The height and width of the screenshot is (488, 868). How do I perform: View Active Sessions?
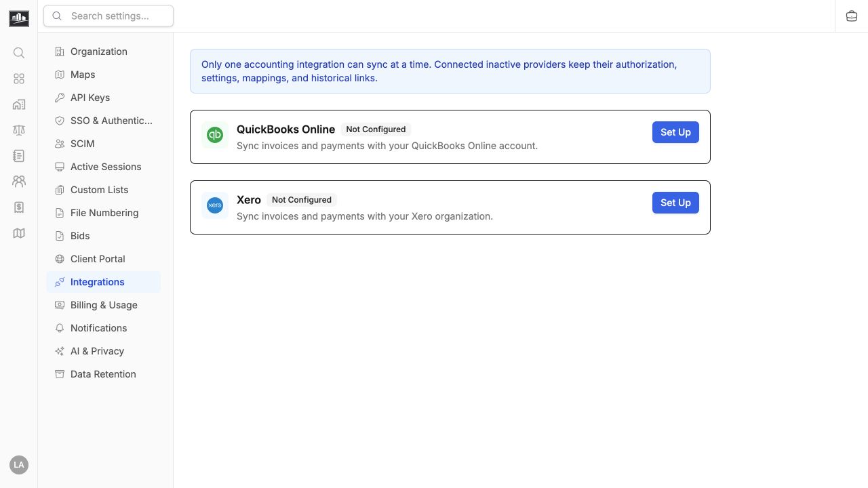[x=104, y=167]
